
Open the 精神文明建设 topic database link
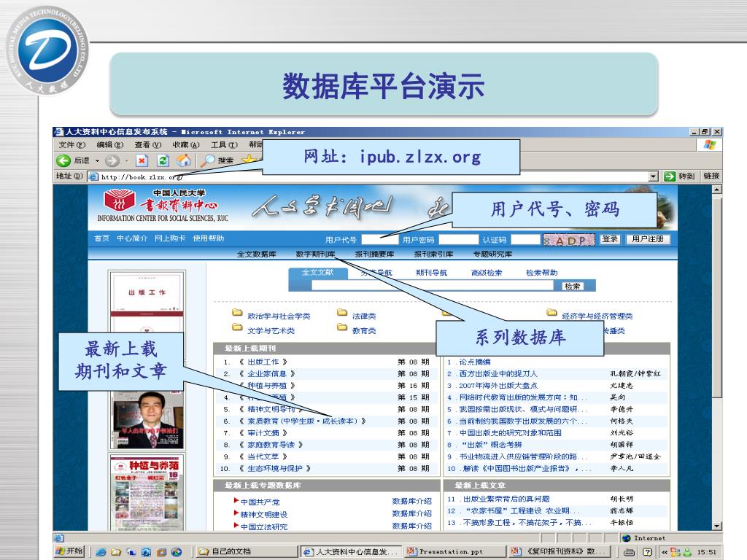264,515
